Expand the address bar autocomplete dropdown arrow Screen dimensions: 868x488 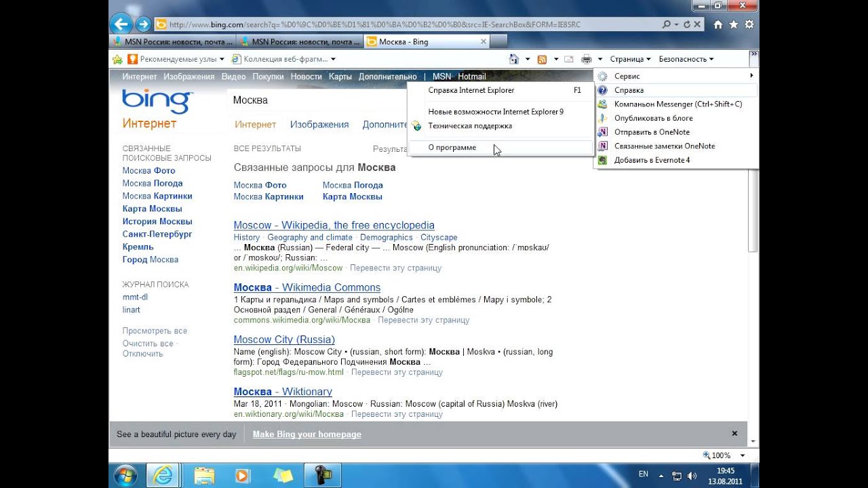click(677, 24)
